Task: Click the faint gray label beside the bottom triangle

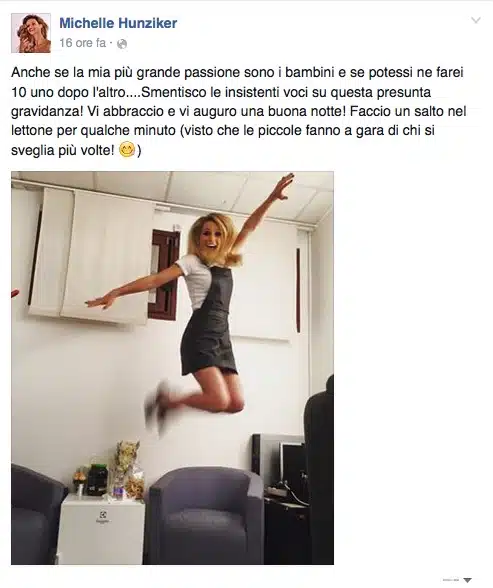Action: [x=451, y=580]
